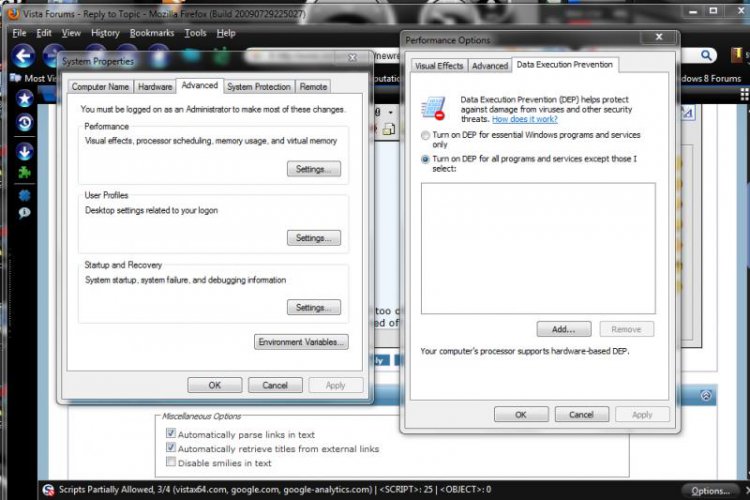Open the Bookmarks menu in Firefox
Screen dimensions: 750x500
pyautogui.click(x=152, y=33)
